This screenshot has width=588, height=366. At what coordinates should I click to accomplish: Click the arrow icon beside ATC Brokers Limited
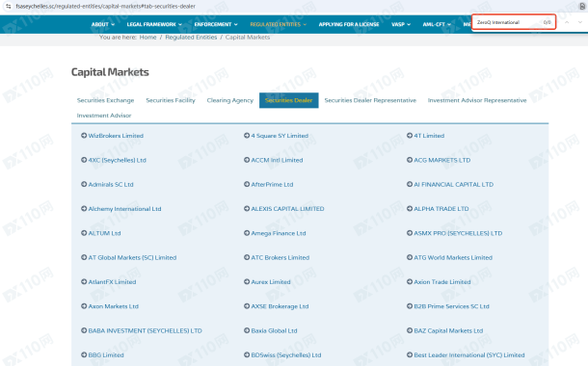tap(247, 257)
